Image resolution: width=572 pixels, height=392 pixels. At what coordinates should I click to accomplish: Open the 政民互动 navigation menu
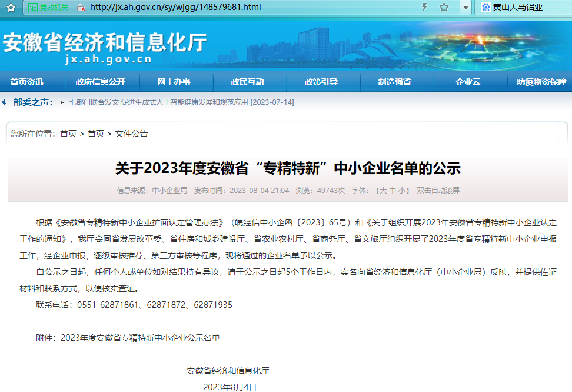point(247,82)
